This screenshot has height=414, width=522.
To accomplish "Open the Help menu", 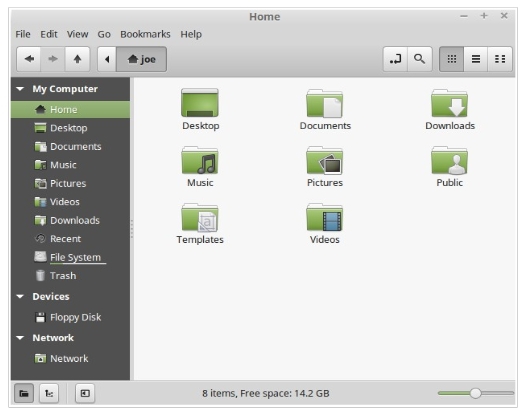I will [191, 34].
